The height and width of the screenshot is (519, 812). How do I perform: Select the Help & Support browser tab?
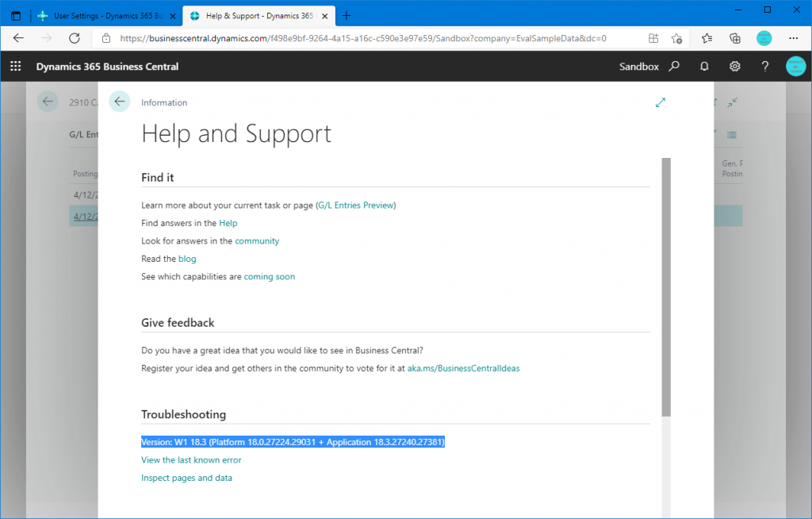coord(259,16)
